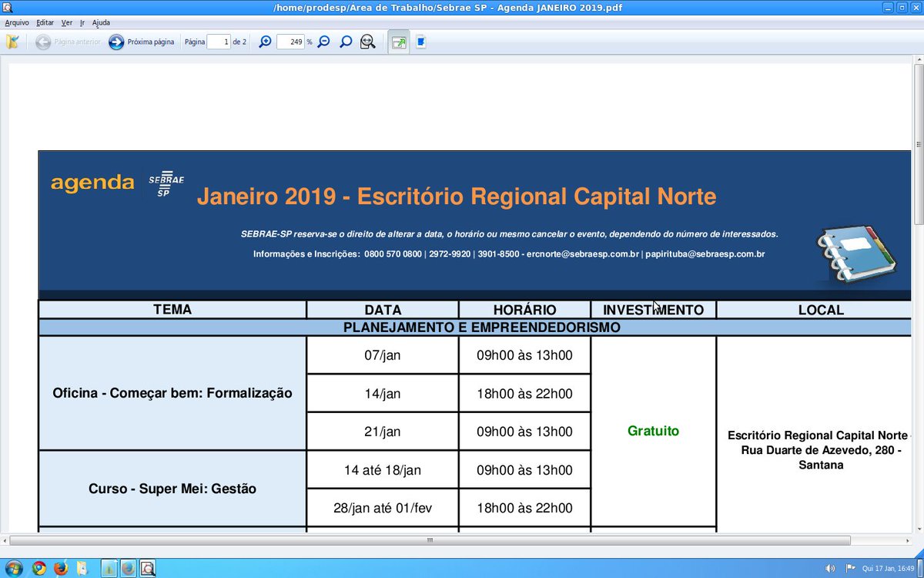Click the 28/jan até 01/fev cell
Viewport: 924px width, 578px height.
pos(383,508)
